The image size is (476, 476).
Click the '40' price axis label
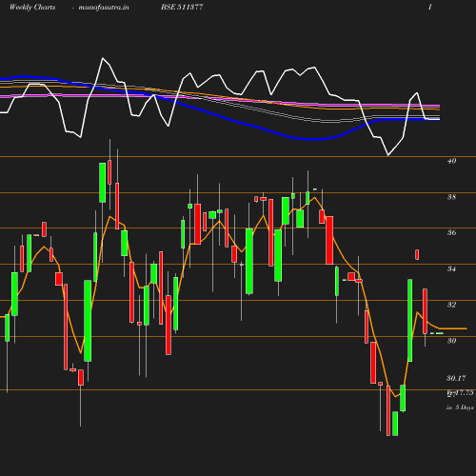[x=451, y=161]
